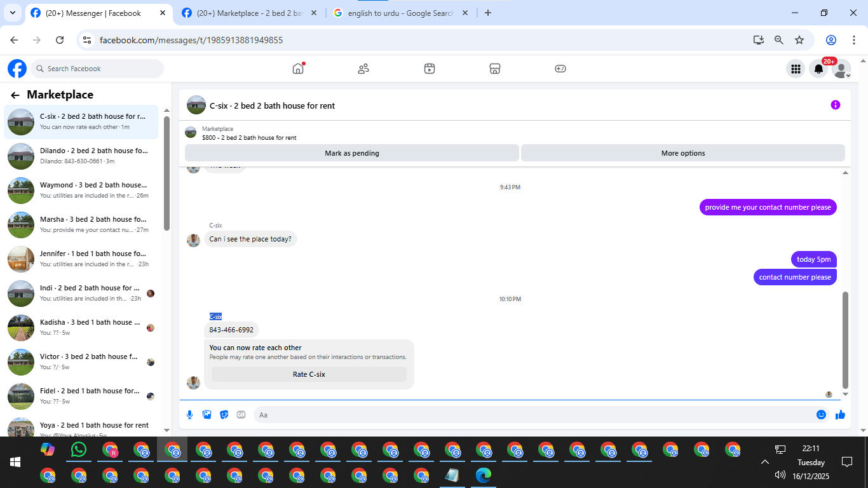
Task: Open Windows Start menu
Action: pos(15,462)
